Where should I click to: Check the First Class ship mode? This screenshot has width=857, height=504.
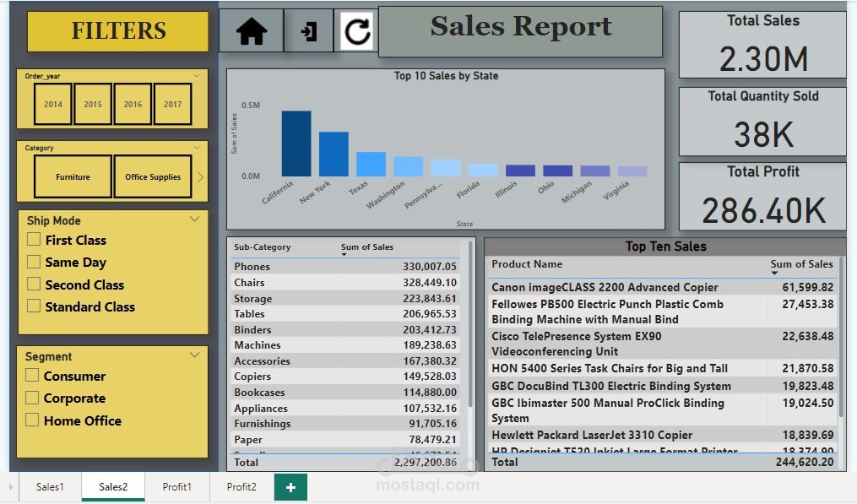34,240
